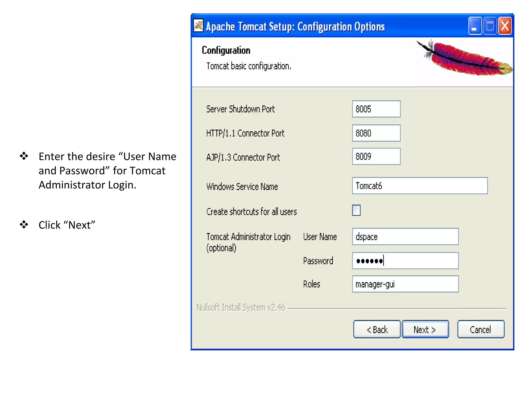This screenshot has width=532, height=399.
Task: Click the Roles field with manager-gui
Action: coord(405,284)
